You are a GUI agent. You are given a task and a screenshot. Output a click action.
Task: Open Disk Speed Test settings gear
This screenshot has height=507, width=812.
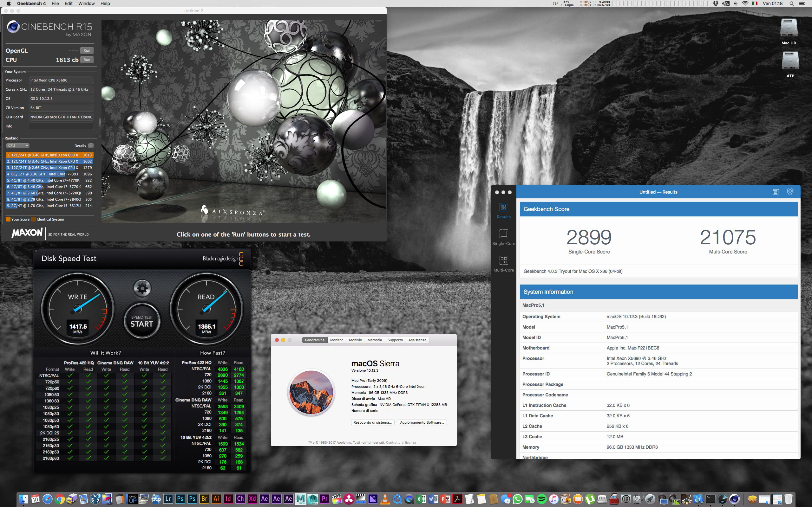(x=142, y=288)
